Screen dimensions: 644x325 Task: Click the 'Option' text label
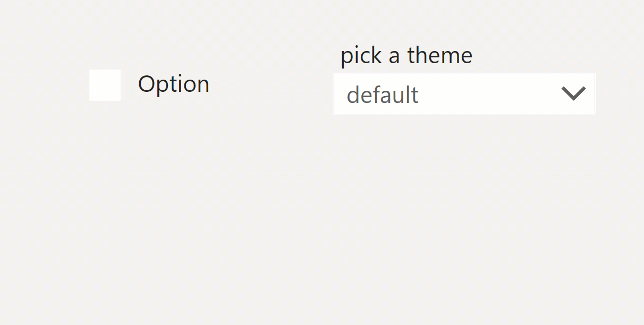[174, 83]
